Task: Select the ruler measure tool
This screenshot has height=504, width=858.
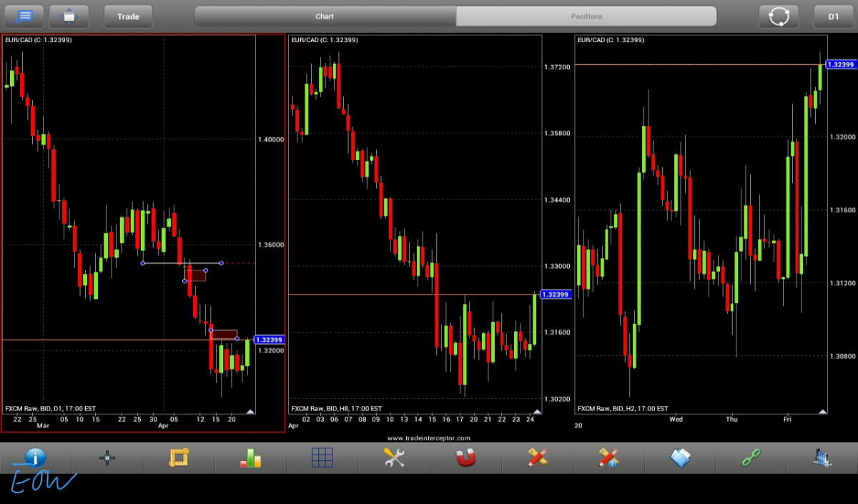Action: (x=178, y=458)
